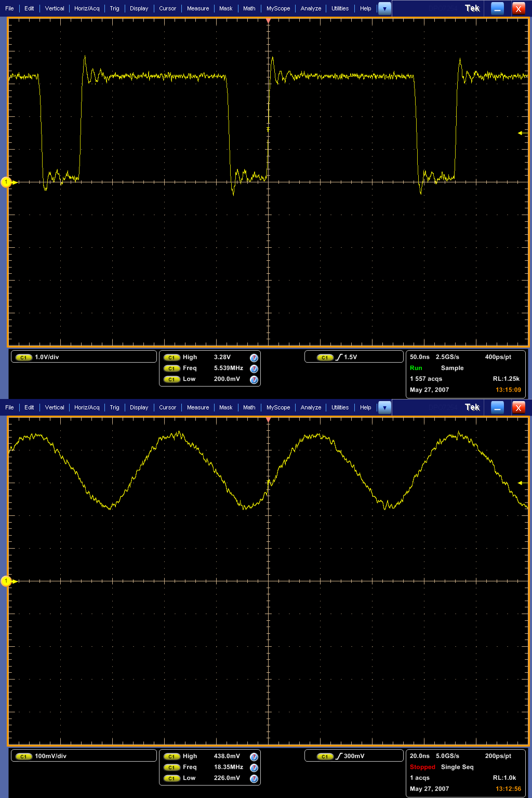This screenshot has height=798, width=532.
Task: Click the C1 trigger badge beside 300mV
Action: point(325,756)
